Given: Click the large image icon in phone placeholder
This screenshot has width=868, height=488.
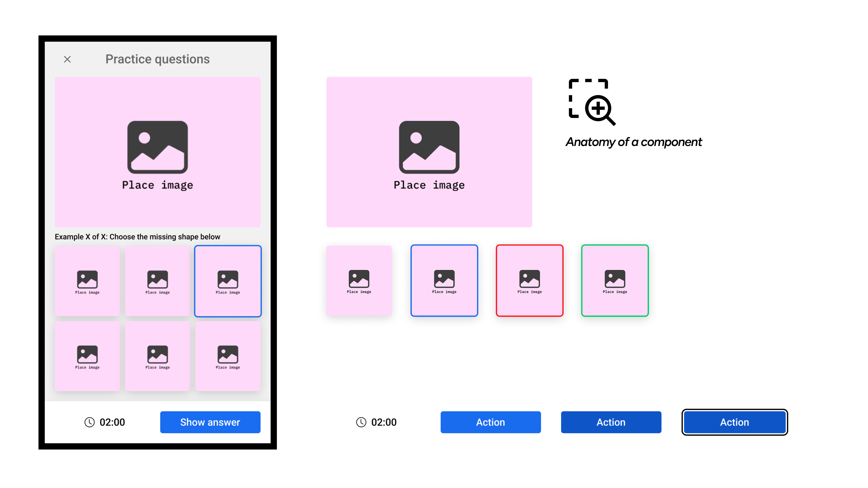Looking at the screenshot, I should point(157,147).
